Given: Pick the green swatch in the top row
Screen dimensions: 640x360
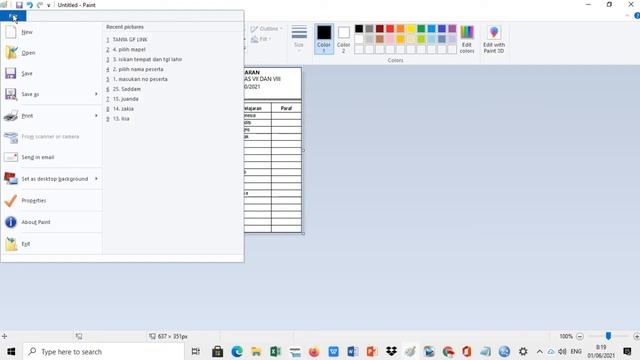Looking at the screenshot, I should [421, 29].
